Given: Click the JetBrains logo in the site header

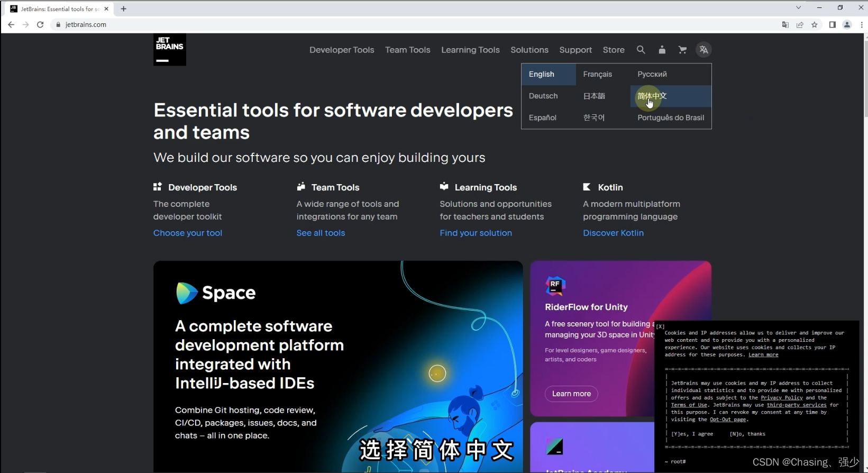Looking at the screenshot, I should [170, 50].
